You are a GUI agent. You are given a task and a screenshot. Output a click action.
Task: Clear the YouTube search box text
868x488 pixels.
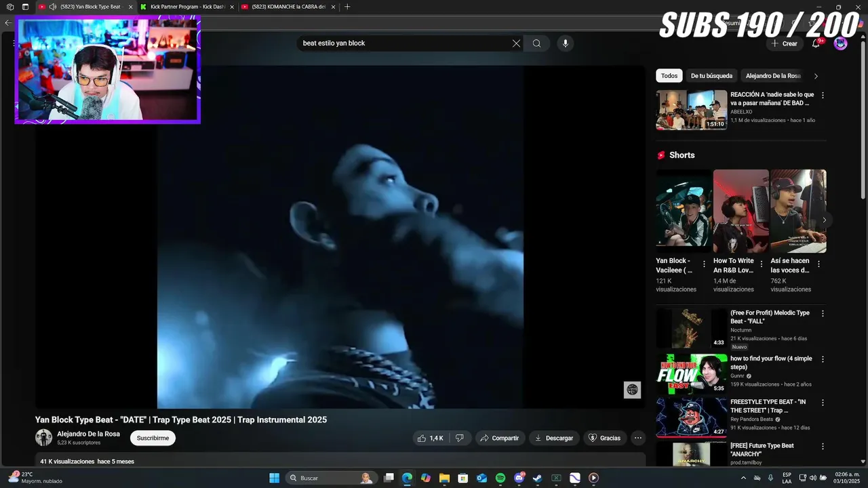(x=516, y=43)
